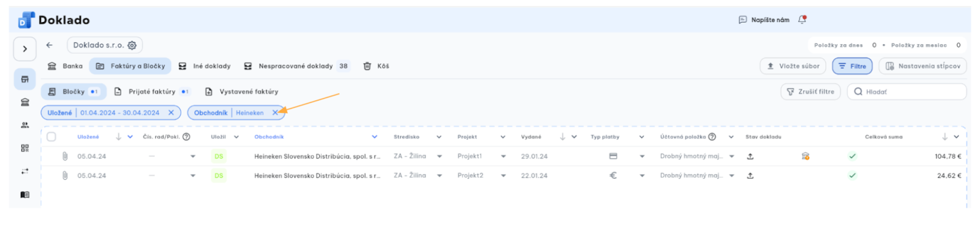Click amount 24,62 €
980x228 pixels.
tap(949, 176)
